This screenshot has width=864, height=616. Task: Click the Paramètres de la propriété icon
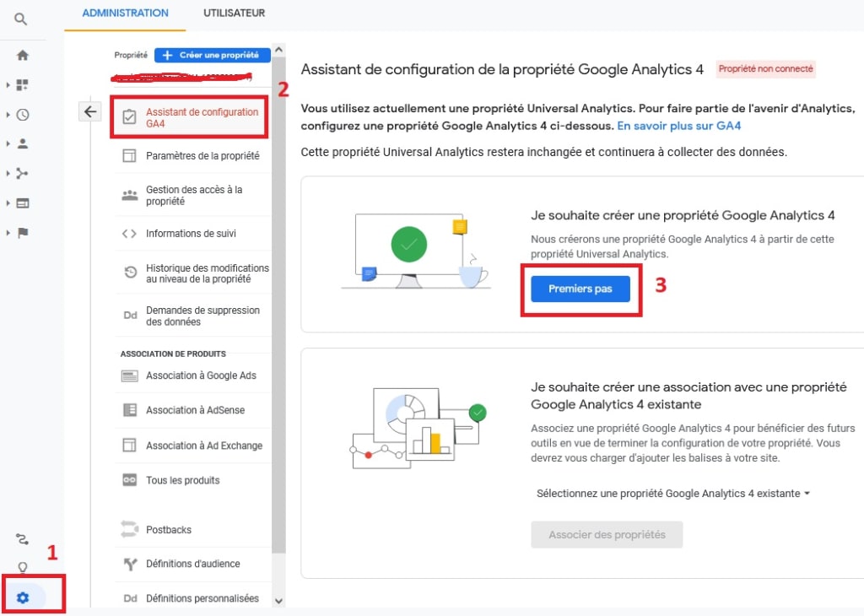(x=129, y=155)
